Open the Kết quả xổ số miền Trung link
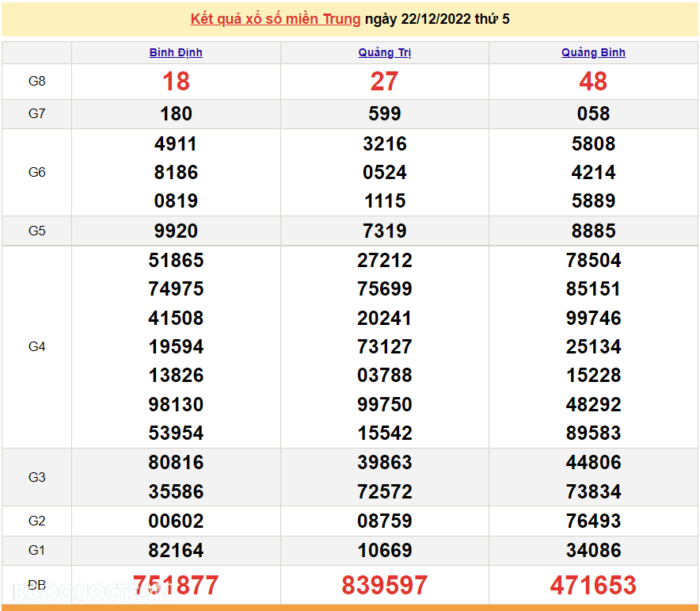The image size is (700, 611). [x=276, y=19]
